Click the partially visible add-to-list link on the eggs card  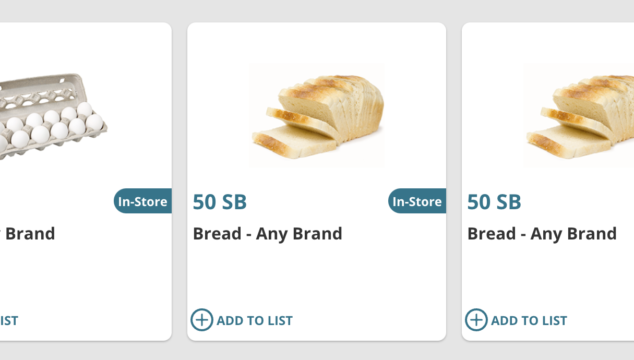[9, 321]
